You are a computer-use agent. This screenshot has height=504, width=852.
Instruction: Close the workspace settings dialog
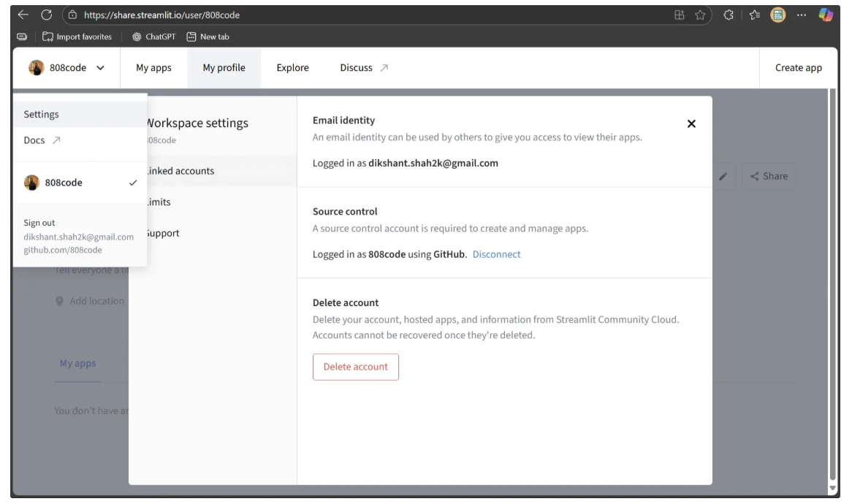(x=691, y=124)
